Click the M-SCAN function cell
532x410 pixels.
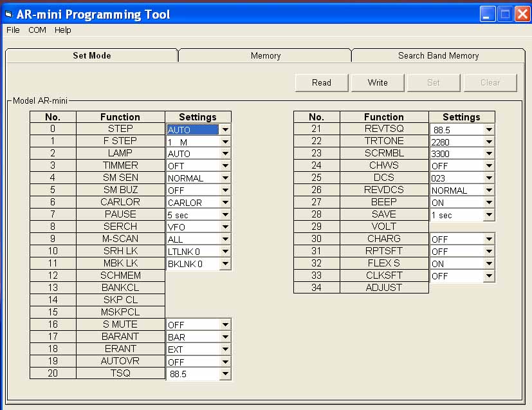pyautogui.click(x=120, y=239)
